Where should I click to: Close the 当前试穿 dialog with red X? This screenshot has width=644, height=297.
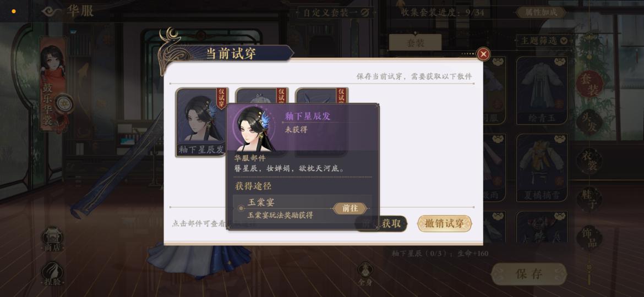(484, 54)
